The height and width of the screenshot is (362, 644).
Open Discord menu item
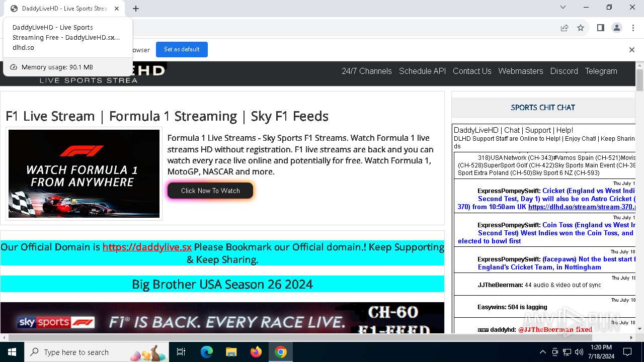[564, 71]
